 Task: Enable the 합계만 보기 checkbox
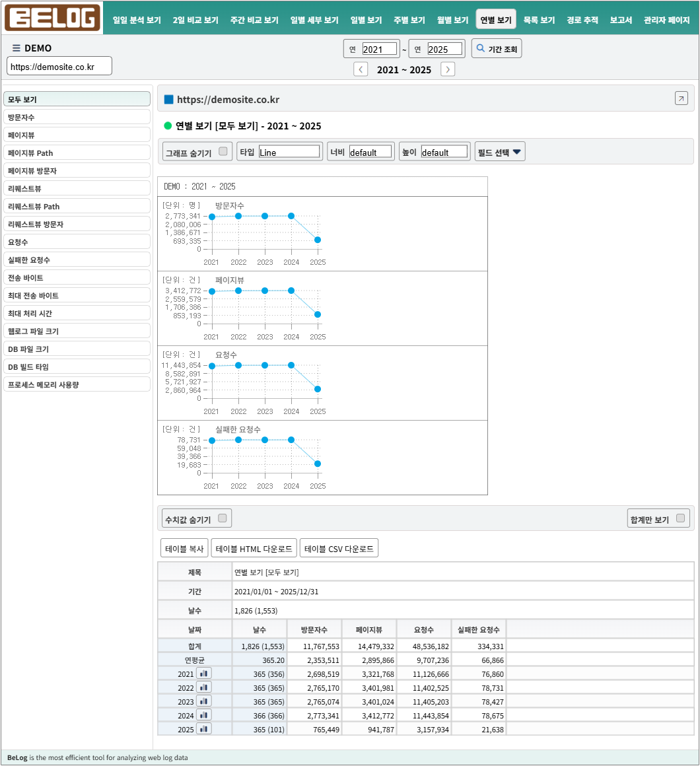click(x=680, y=518)
